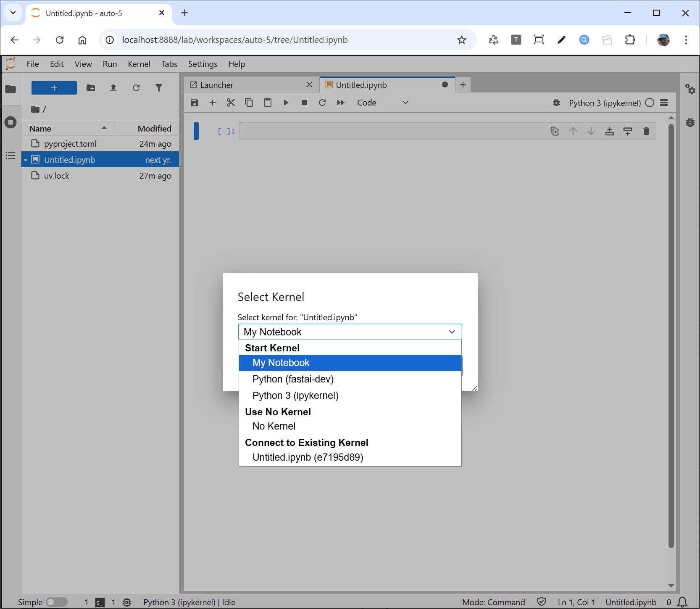Choose Python 3 (ipykernel) in dropdown list

point(350,395)
